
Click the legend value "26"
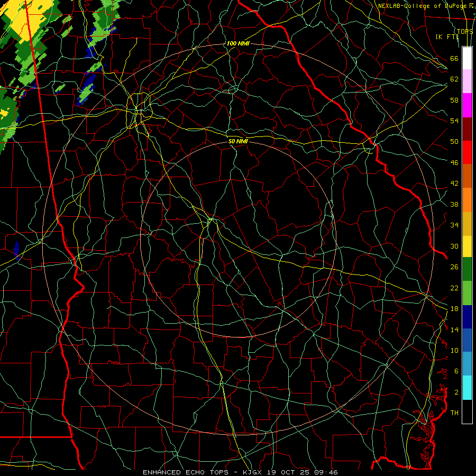pyautogui.click(x=454, y=267)
